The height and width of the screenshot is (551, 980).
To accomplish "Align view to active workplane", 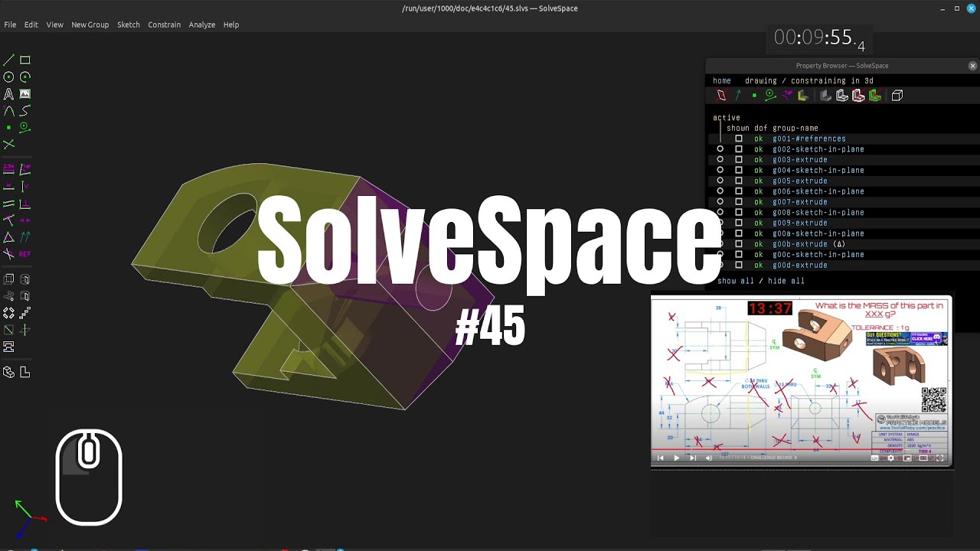I will pos(25,373).
